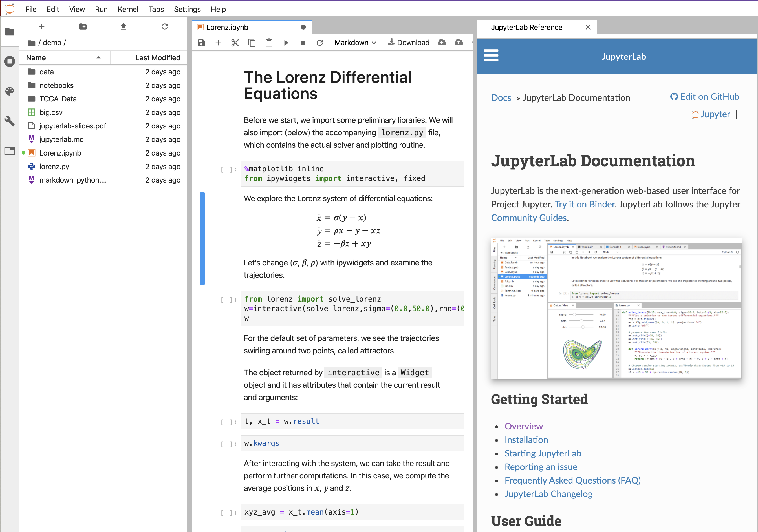Open the Kernel menu
The image size is (758, 532).
click(x=128, y=9)
